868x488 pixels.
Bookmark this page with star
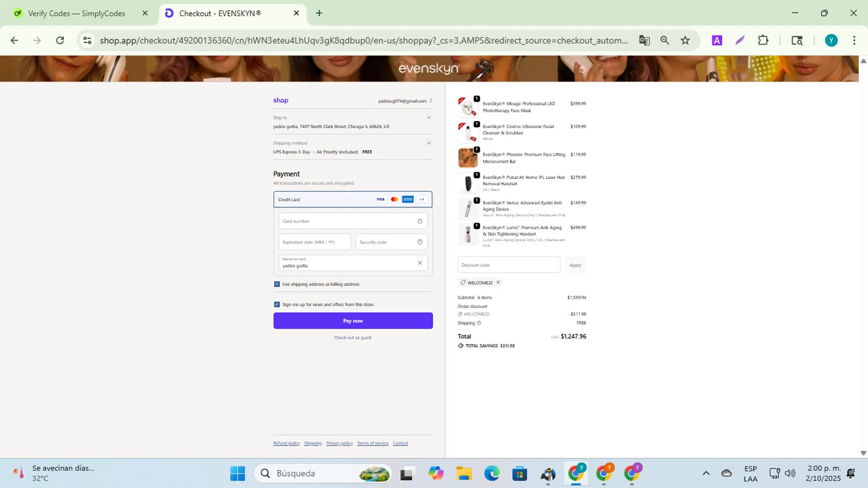[686, 41]
